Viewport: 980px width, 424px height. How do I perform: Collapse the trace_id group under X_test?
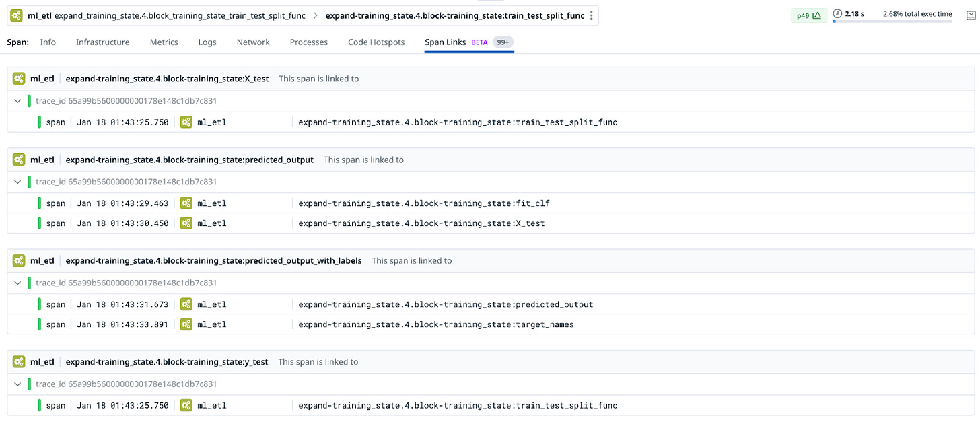(17, 102)
